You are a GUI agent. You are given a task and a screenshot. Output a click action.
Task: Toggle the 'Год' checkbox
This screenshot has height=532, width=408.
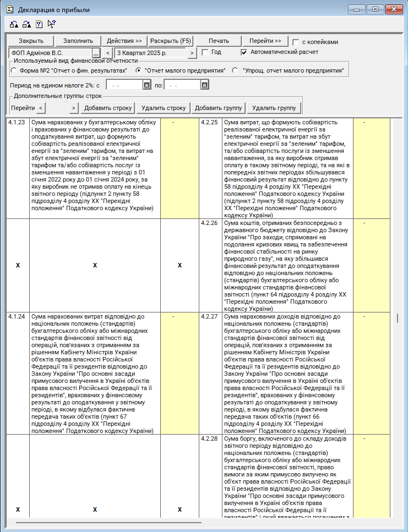click(205, 52)
